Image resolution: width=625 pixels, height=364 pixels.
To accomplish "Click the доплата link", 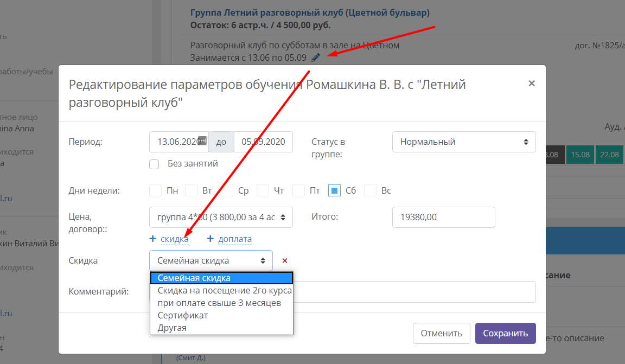I will pyautogui.click(x=235, y=239).
